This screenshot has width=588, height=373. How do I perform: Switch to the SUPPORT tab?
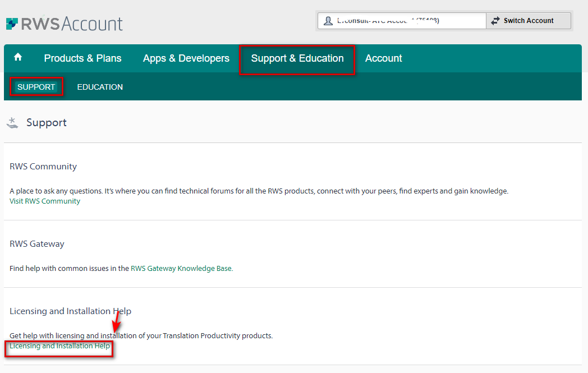click(x=36, y=87)
